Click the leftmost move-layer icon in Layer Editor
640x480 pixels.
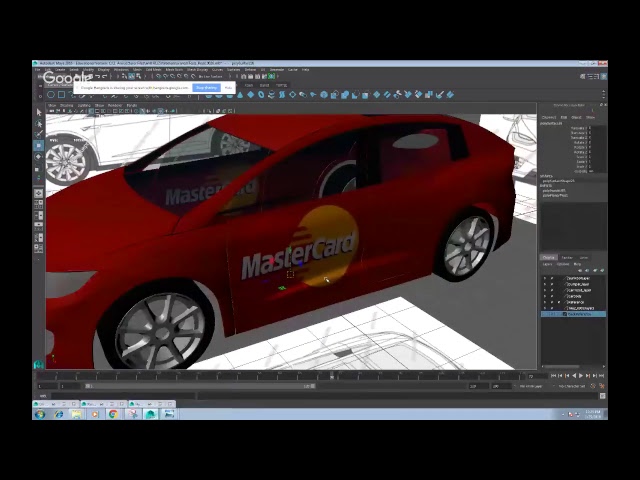click(x=580, y=270)
